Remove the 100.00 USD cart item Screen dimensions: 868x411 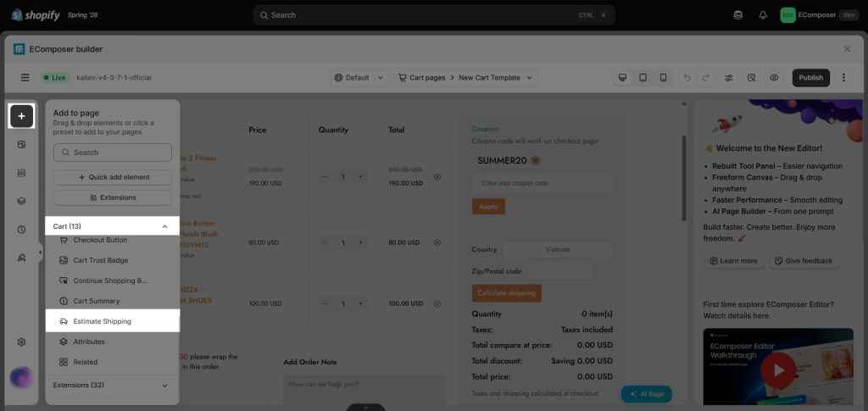pyautogui.click(x=437, y=303)
